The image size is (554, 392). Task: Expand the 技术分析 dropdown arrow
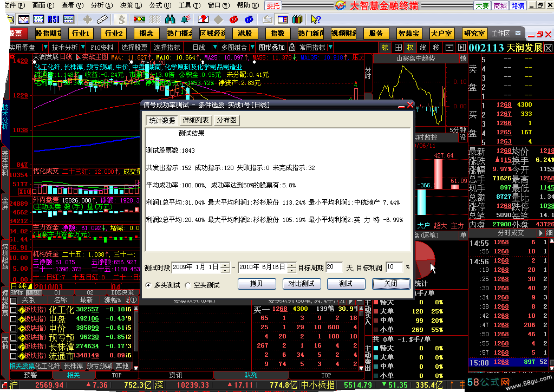(x=83, y=47)
